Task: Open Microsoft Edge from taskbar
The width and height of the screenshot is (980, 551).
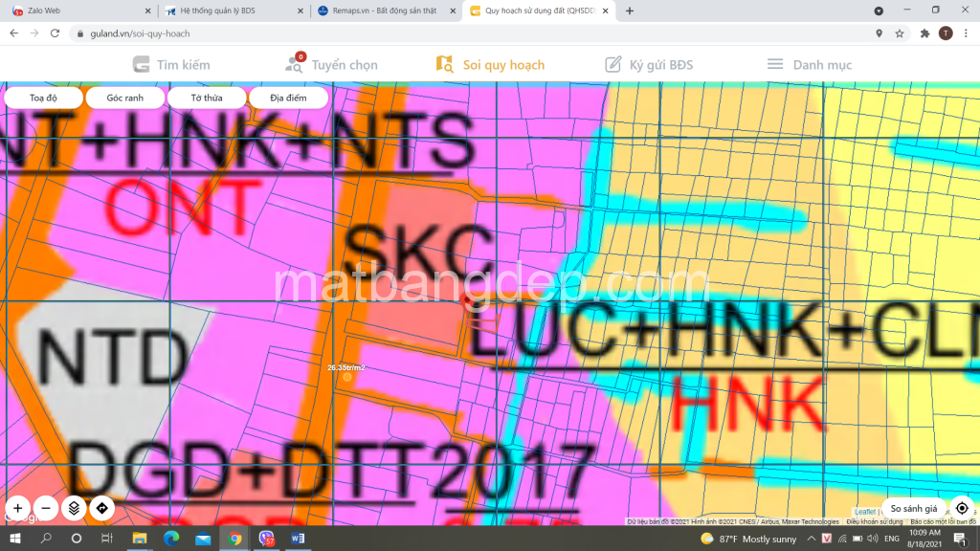Action: (x=170, y=538)
